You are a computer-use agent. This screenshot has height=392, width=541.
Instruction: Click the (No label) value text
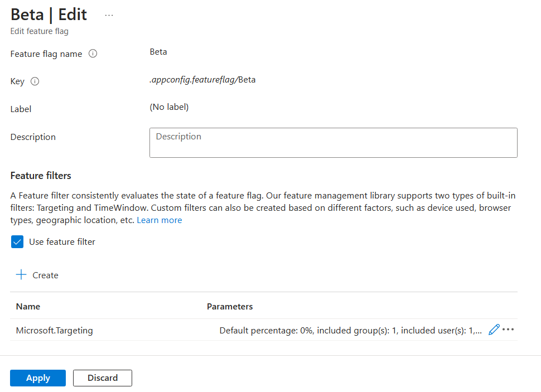pyautogui.click(x=169, y=107)
